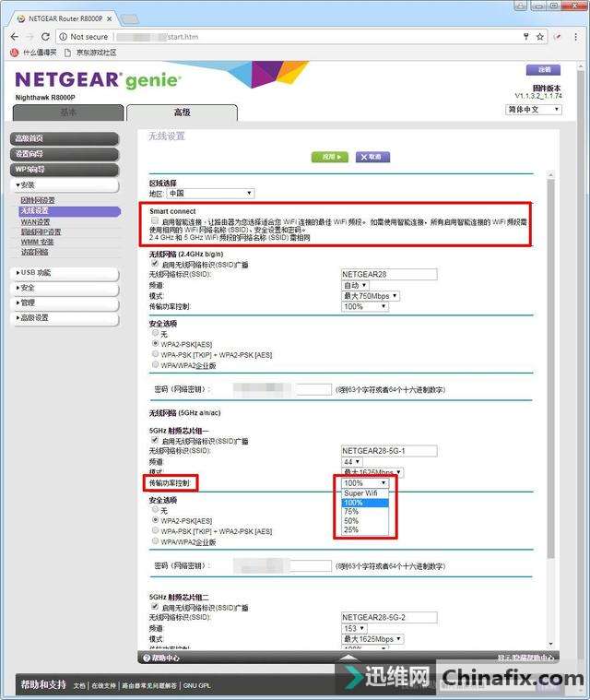590x700 pixels.
Task: Click the browser forward arrow
Action: coord(29,37)
